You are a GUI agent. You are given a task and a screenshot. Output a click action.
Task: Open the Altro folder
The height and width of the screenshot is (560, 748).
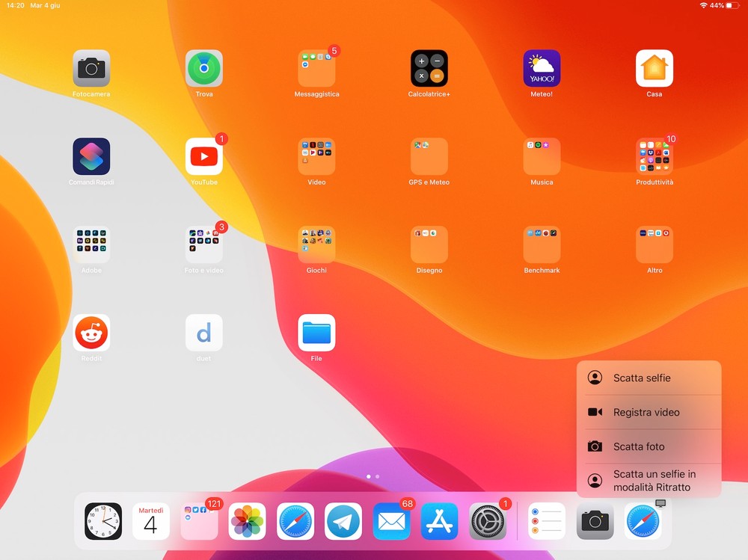tap(654, 244)
